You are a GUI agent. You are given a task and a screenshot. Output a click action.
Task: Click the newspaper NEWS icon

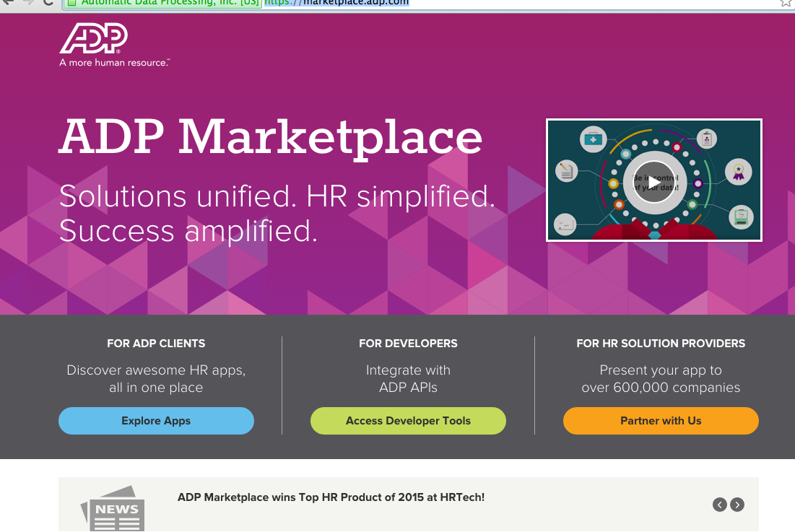pyautogui.click(x=113, y=510)
